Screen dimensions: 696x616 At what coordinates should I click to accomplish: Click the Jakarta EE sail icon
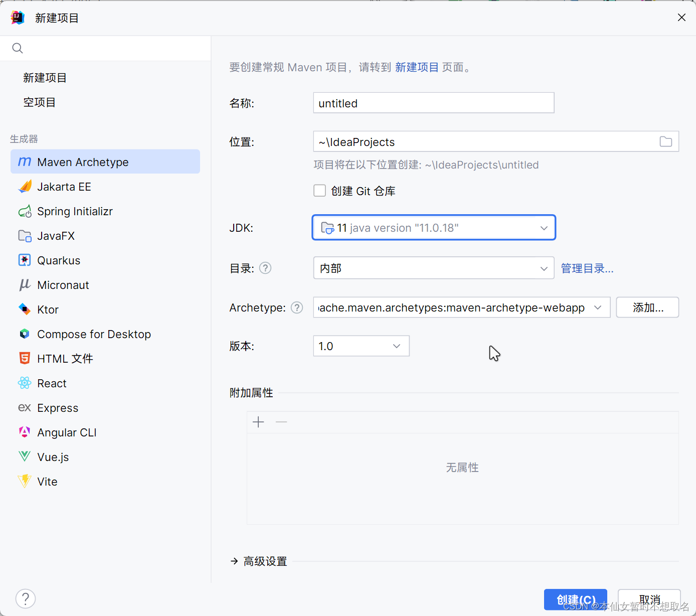tap(25, 187)
